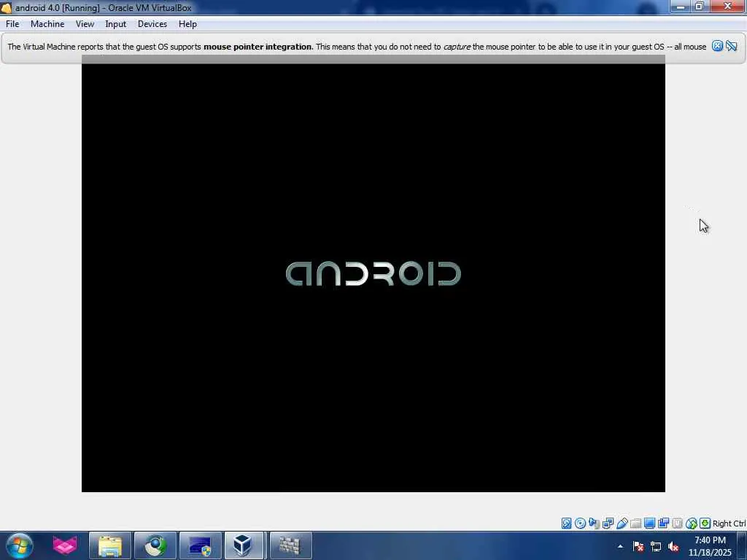Open the Input menu
747x560 pixels.
pos(115,24)
